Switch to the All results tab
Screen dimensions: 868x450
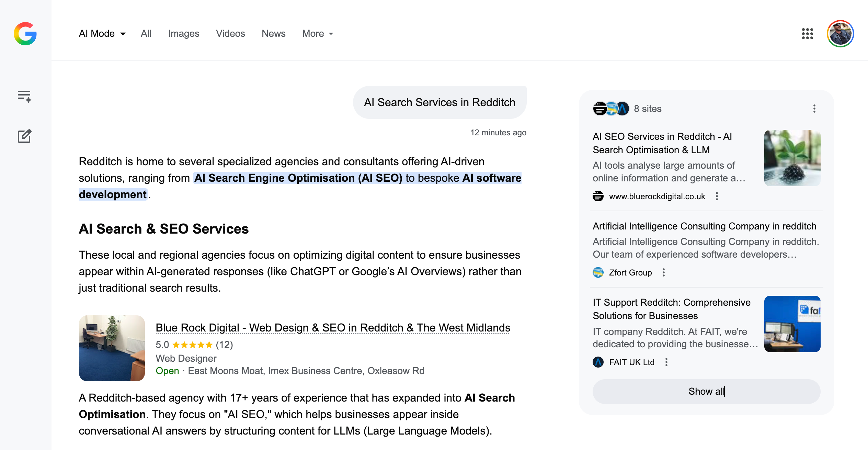point(146,34)
